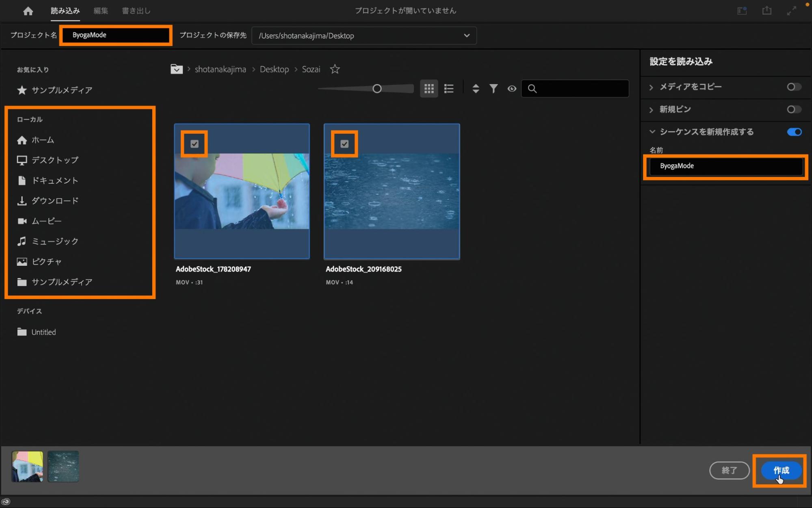The image size is (812, 508).
Task: Click the share/export icon at top right
Action: [767, 11]
